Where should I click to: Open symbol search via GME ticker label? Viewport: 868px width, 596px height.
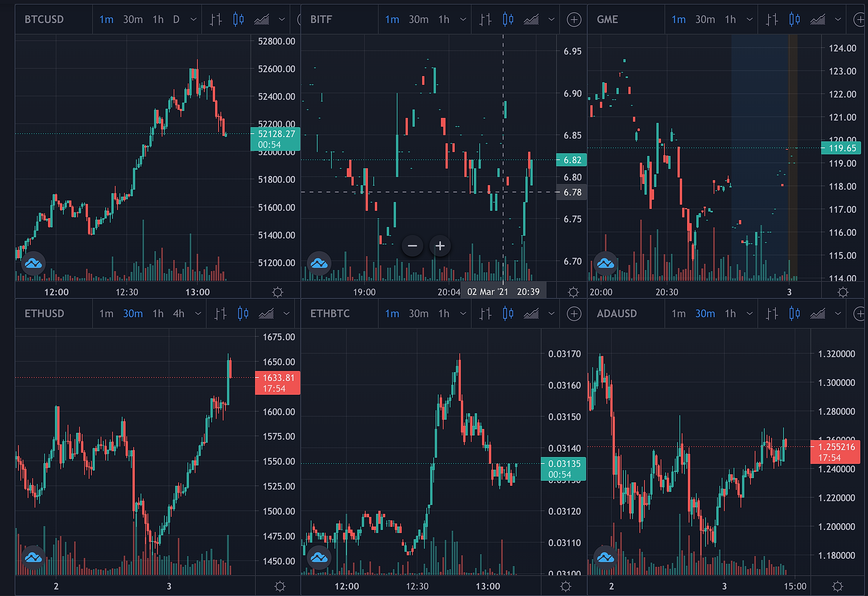(607, 19)
